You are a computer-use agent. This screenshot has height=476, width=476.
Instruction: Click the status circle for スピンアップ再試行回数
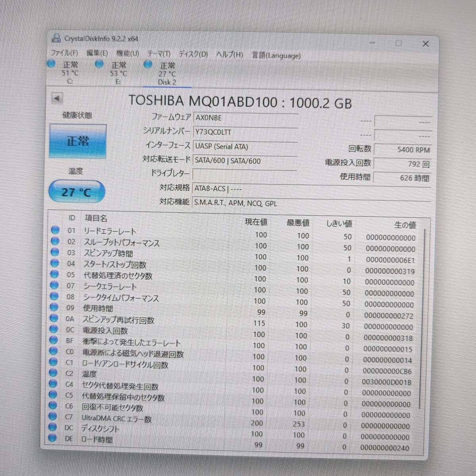[54, 318]
